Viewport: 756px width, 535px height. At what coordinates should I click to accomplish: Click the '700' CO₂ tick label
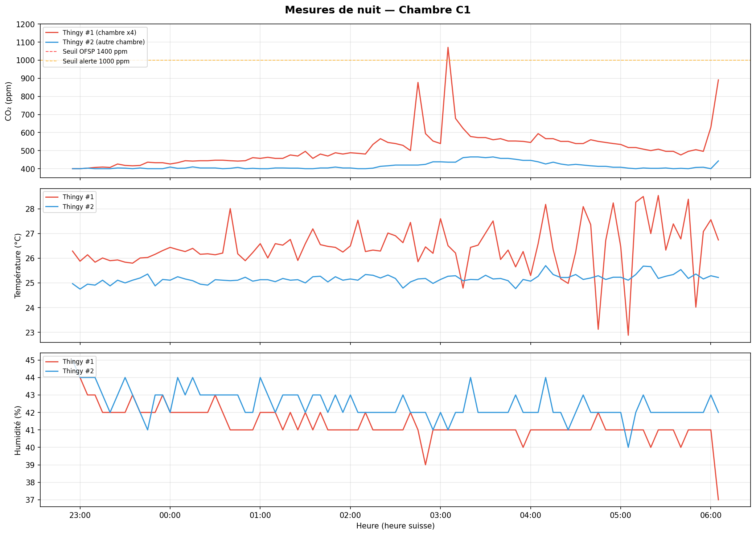pyautogui.click(x=28, y=115)
